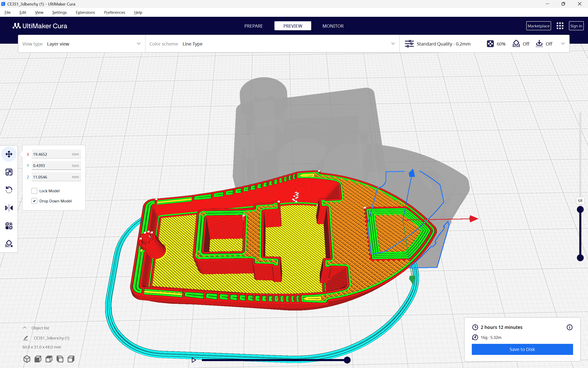
Task: Open the Preferences menu
Action: 114,12
